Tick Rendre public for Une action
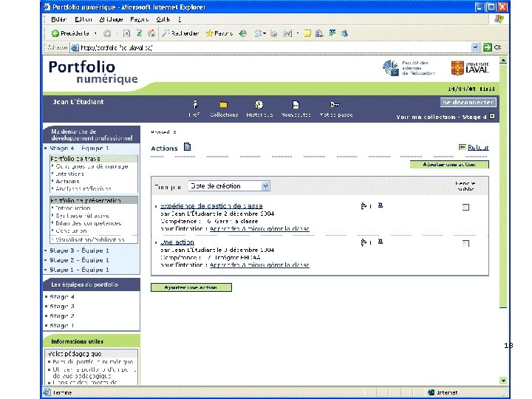The image size is (532, 399). pos(465,244)
